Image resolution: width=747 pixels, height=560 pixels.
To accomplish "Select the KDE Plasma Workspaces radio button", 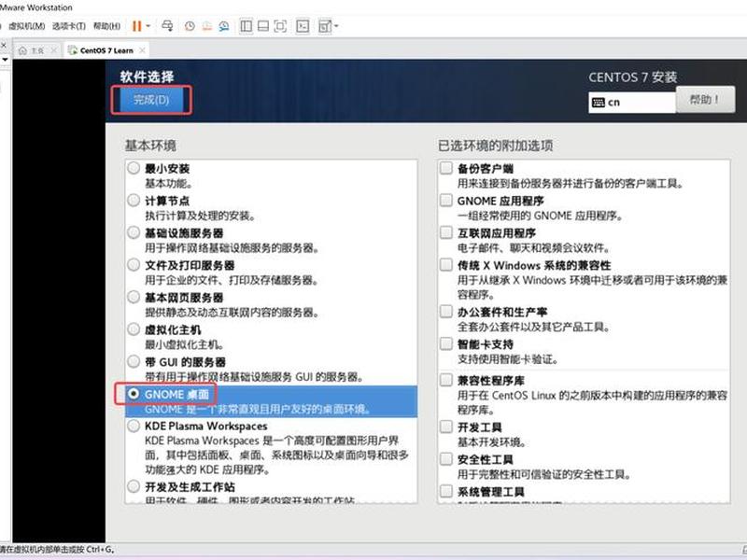I will tap(134, 426).
